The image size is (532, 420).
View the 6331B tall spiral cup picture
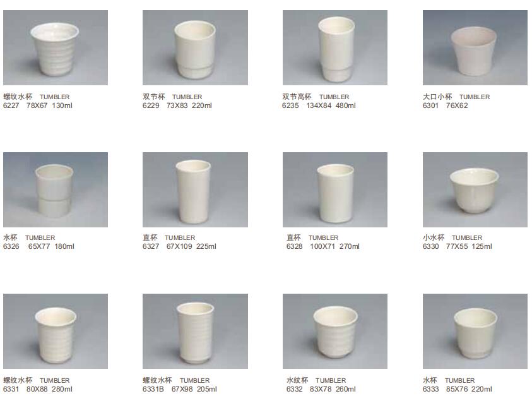click(x=195, y=332)
